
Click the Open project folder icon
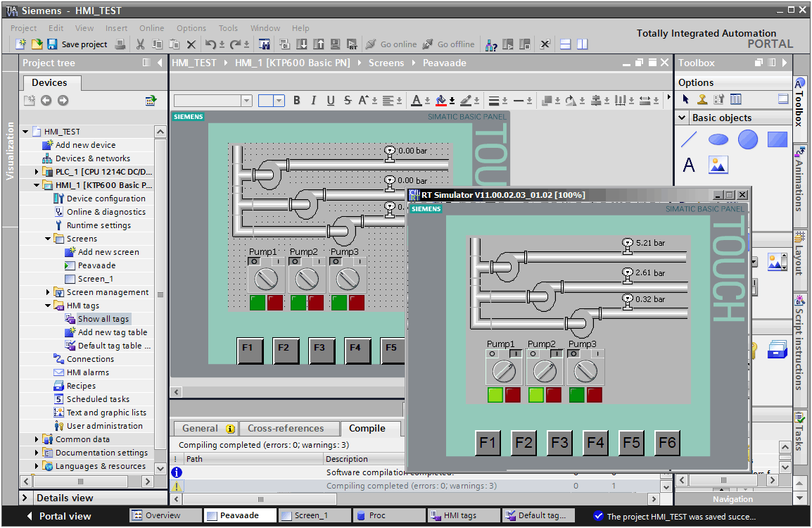[x=37, y=44]
